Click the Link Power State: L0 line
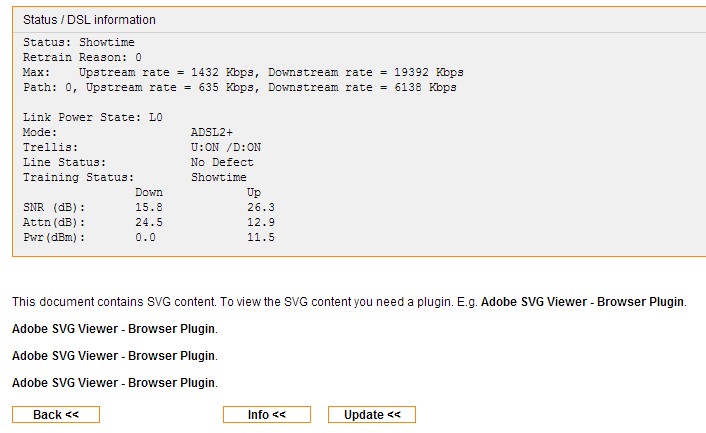Image resolution: width=706 pixels, height=433 pixels. (x=93, y=117)
